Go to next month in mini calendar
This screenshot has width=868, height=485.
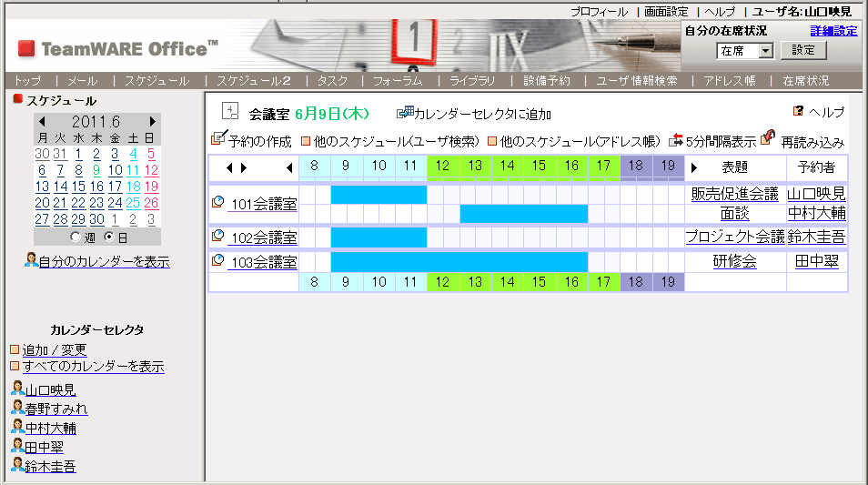(x=152, y=121)
